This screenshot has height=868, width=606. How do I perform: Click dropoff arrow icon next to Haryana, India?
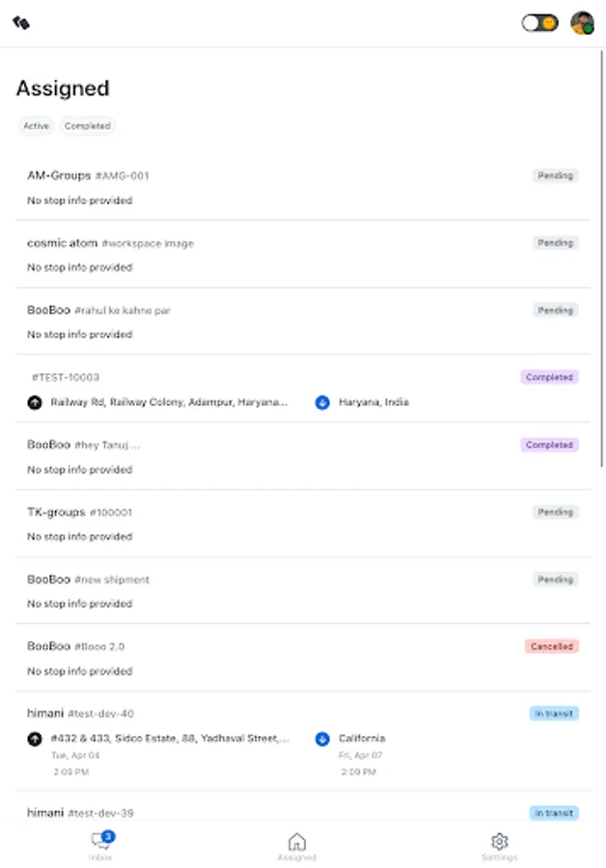click(322, 402)
